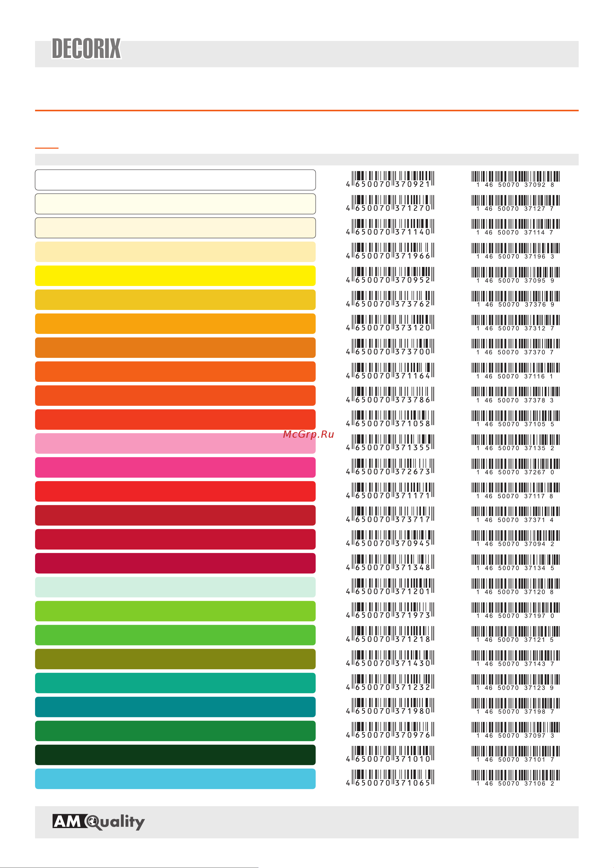Choose the light pink swatch beside barcode 4650070371355

click(175, 443)
